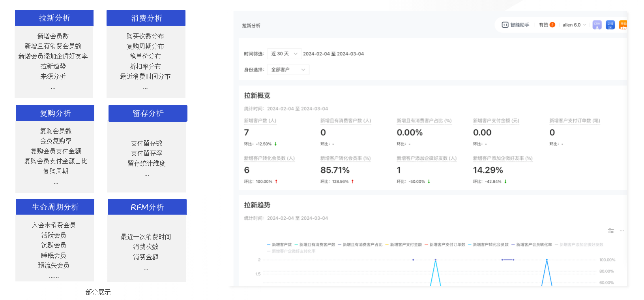The image size is (644, 300).
Task: Click 支付留存率 in the 留存分析 card
Action: point(147,153)
